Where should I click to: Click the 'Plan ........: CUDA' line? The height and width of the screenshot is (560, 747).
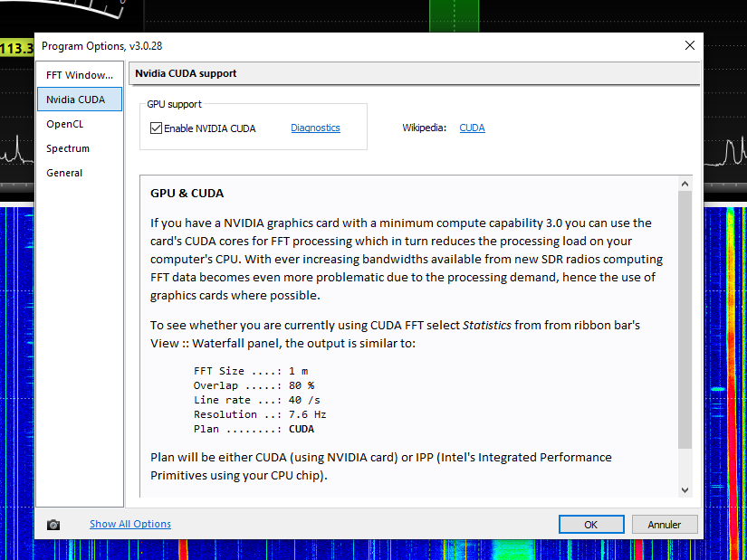click(x=254, y=429)
